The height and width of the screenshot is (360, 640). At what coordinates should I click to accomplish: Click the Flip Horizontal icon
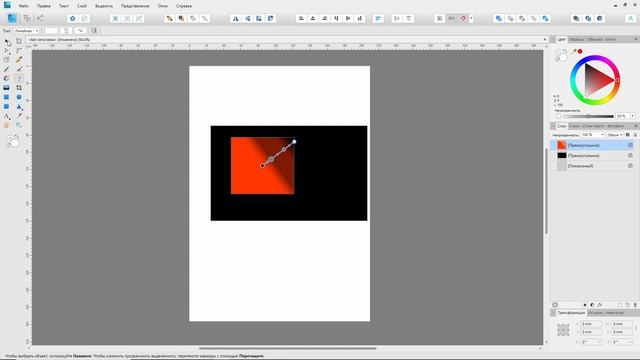coord(236,18)
